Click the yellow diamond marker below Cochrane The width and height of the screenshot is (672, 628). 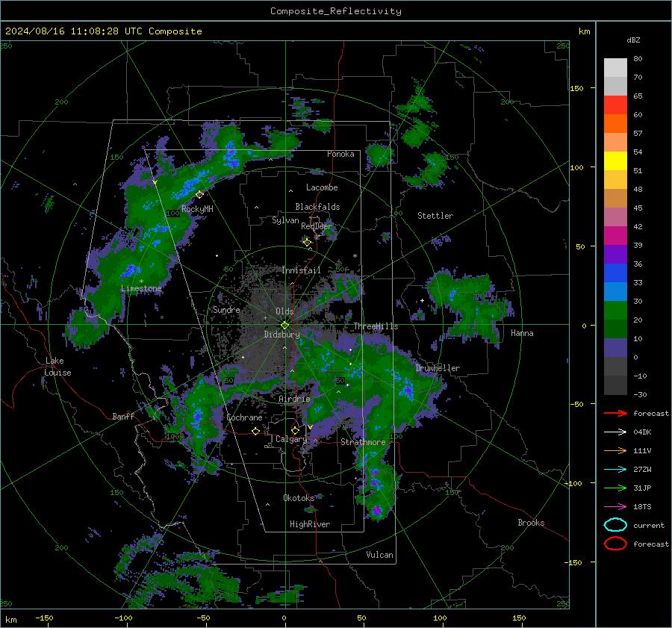pyautogui.click(x=255, y=431)
